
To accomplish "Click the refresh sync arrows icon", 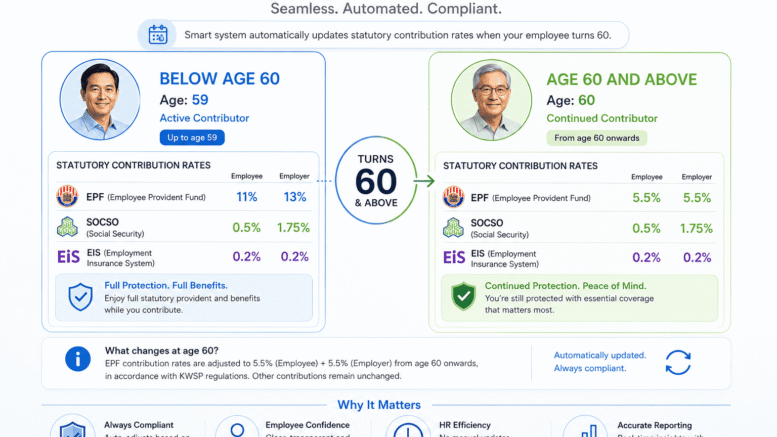I will pyautogui.click(x=678, y=362).
